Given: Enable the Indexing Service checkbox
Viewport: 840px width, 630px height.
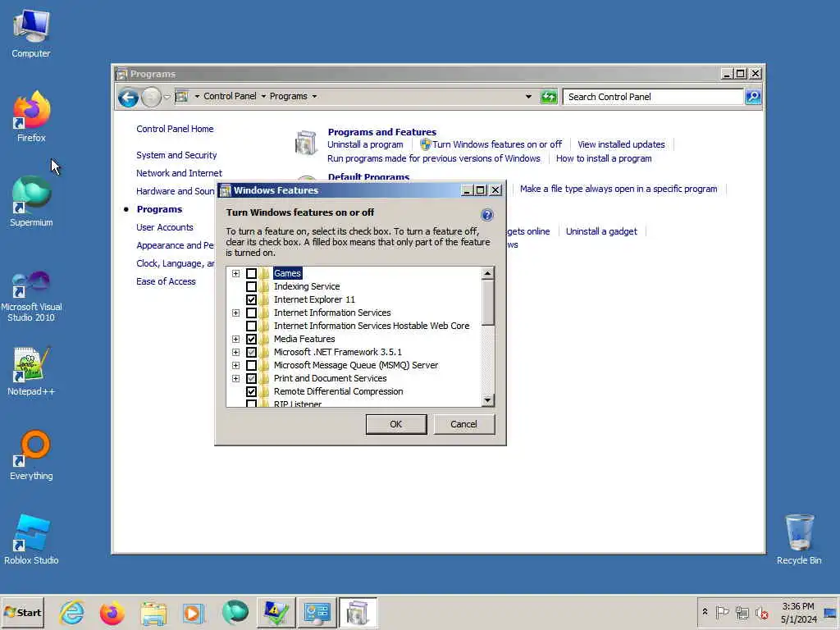Looking at the screenshot, I should point(251,286).
